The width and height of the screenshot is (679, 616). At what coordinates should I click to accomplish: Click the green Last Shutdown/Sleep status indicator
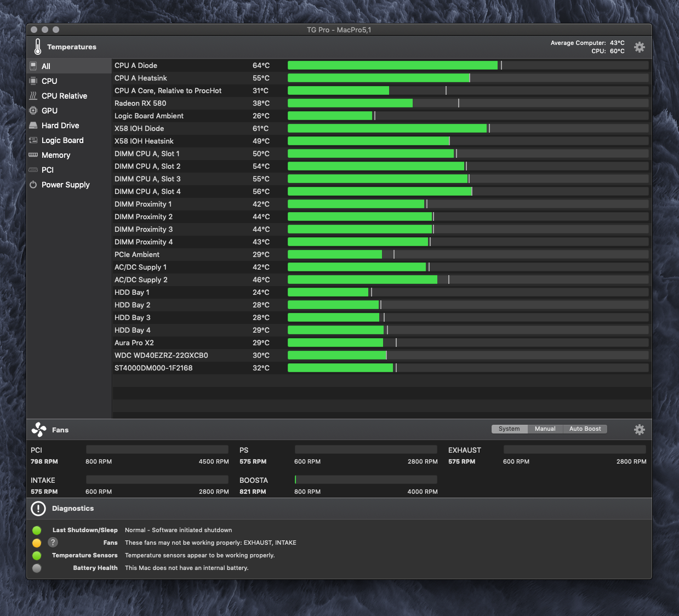pos(37,530)
